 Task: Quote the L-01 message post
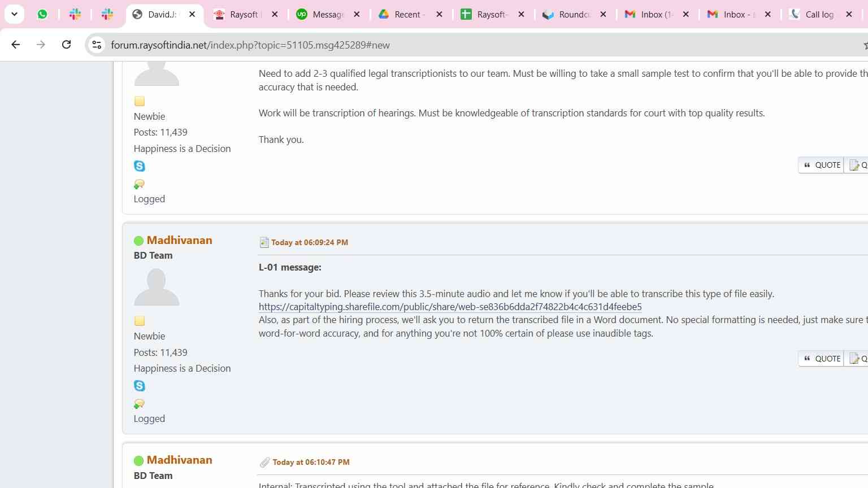point(822,359)
